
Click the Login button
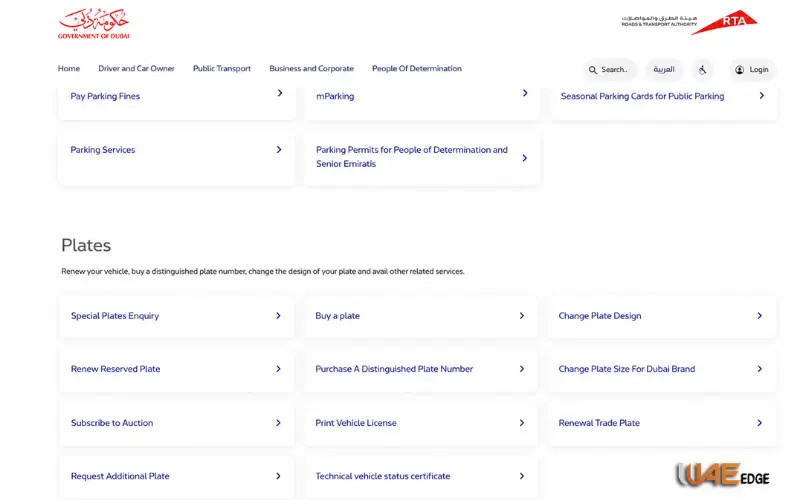pos(752,70)
